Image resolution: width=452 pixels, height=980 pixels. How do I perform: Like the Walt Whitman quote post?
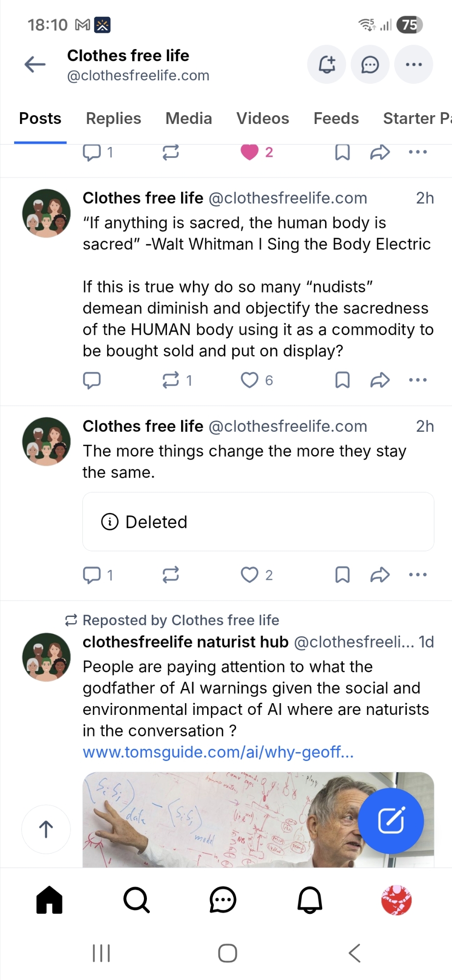[250, 380]
